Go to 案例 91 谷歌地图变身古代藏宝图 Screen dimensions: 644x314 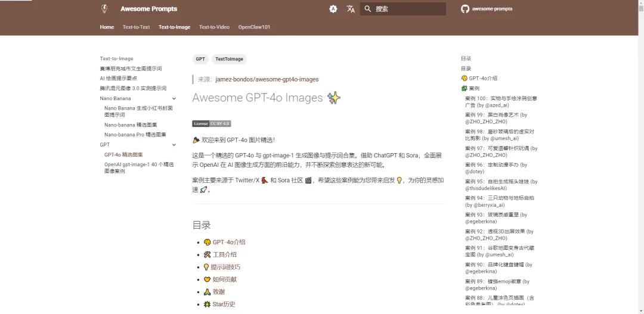(x=500, y=251)
